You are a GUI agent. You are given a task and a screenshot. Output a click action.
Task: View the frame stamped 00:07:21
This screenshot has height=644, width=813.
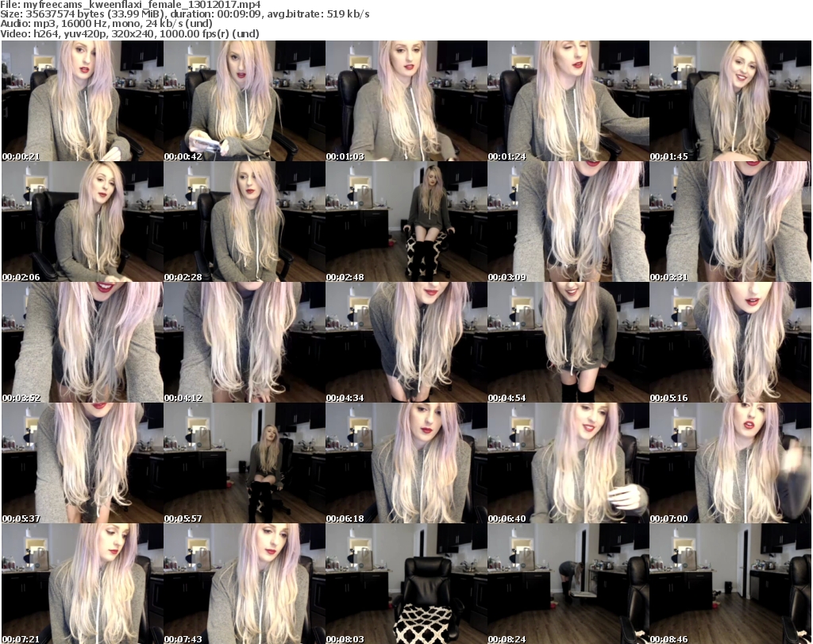click(x=83, y=584)
